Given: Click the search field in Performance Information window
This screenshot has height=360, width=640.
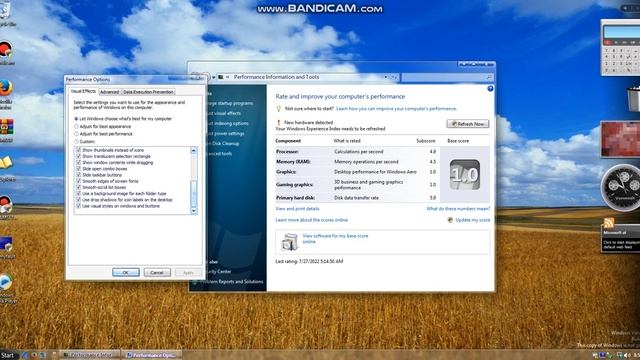Looking at the screenshot, I should coord(447,77).
